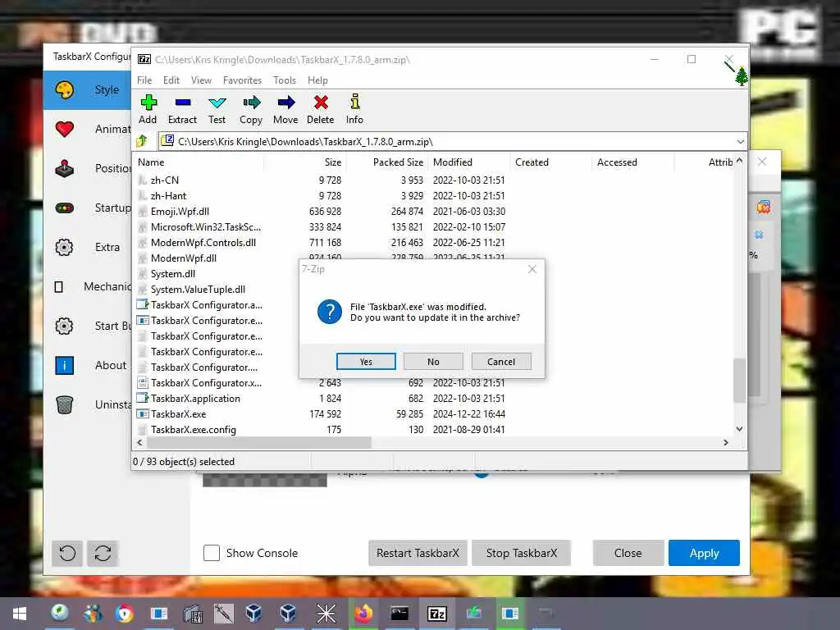Sort file list by Accessed column
This screenshot has height=630, width=840.
point(633,162)
